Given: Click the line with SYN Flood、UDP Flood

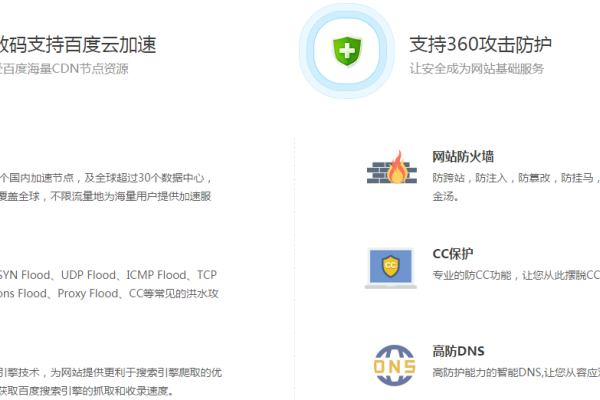Looking at the screenshot, I should pos(108,275).
